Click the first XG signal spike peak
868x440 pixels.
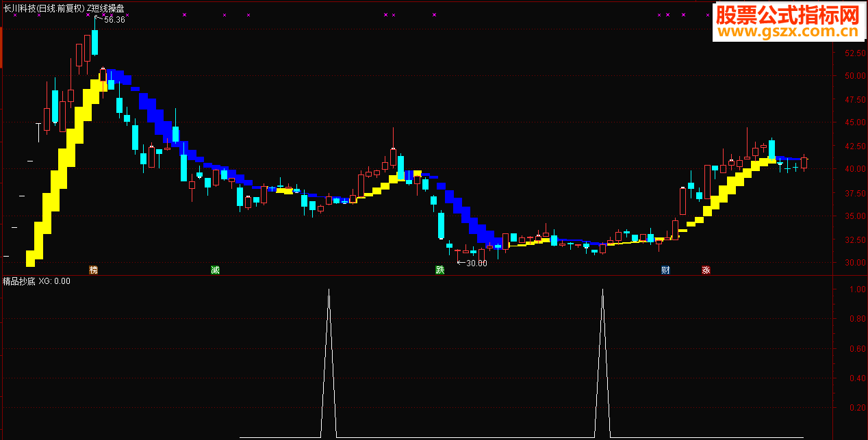coord(329,290)
